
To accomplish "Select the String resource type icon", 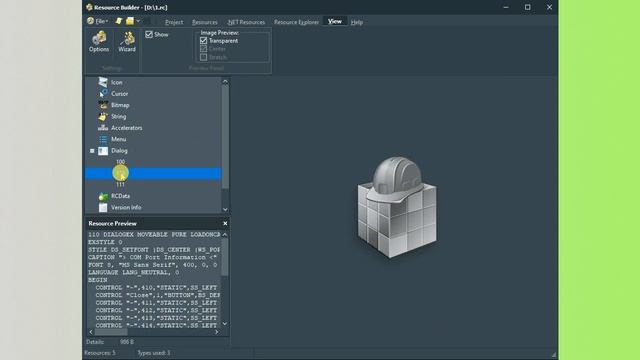I will pyautogui.click(x=103, y=116).
